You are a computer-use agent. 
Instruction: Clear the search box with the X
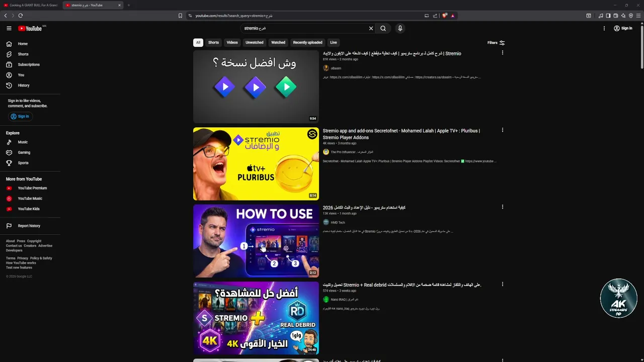(x=371, y=28)
